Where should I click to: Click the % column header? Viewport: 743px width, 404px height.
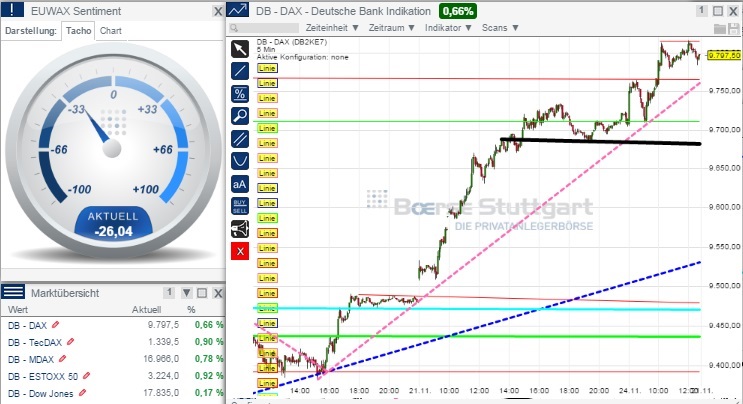[x=191, y=310]
